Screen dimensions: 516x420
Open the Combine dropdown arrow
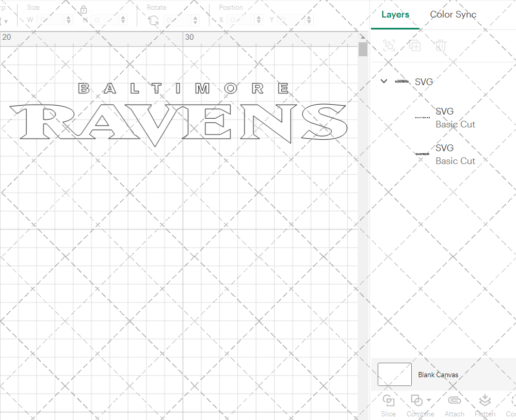(429, 400)
